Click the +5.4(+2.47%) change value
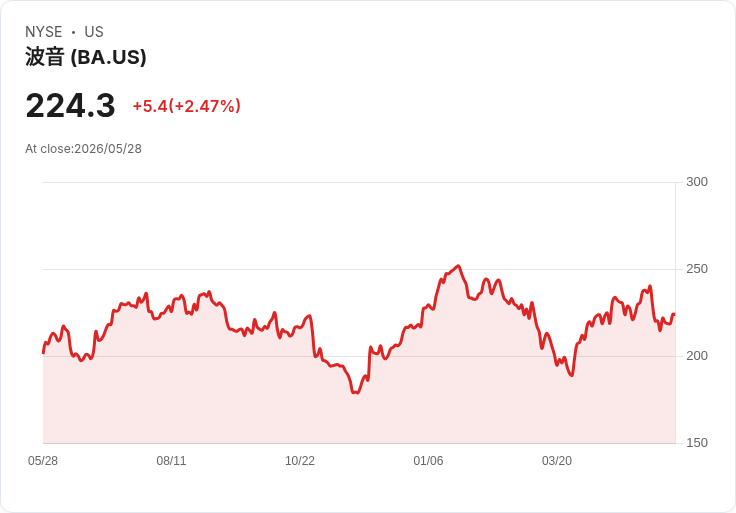 click(186, 106)
